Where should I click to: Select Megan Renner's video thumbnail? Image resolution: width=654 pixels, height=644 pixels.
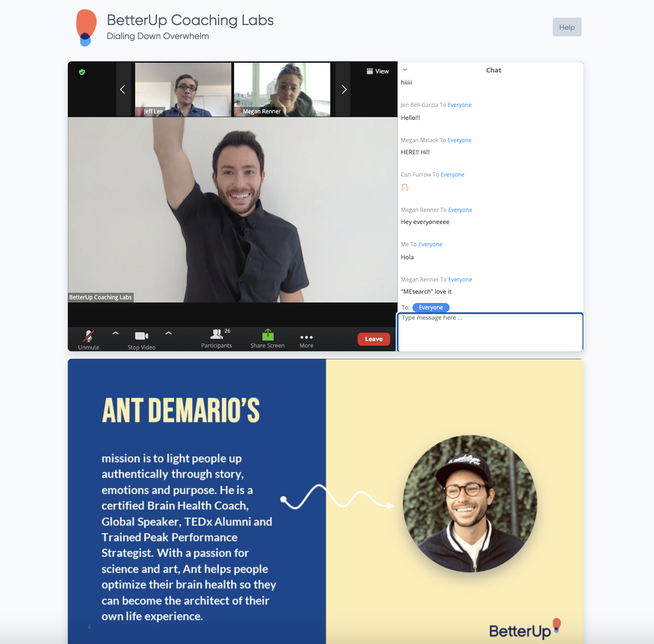click(x=282, y=89)
